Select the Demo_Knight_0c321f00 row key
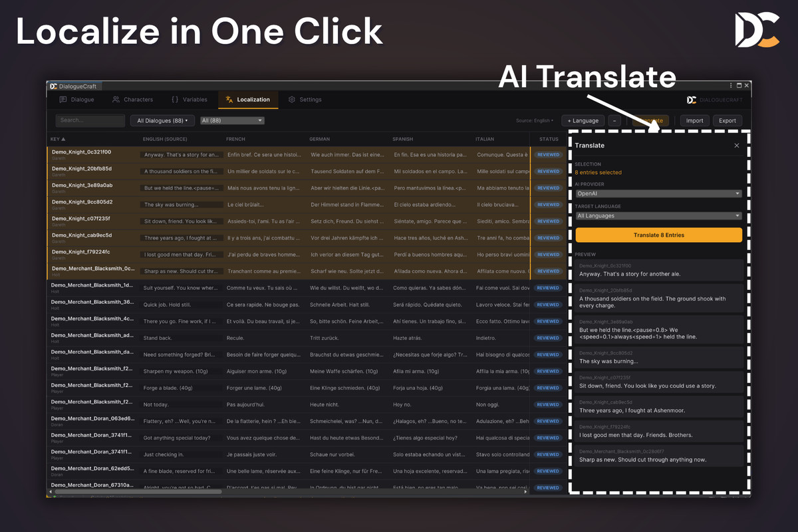This screenshot has width=798, height=532. point(81,152)
